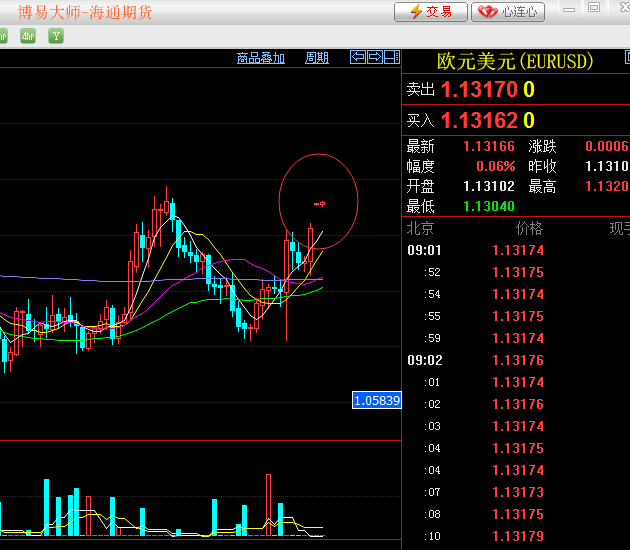The width and height of the screenshot is (630, 550).
Task: Click the right arrow chart navigation icon
Action: [x=375, y=57]
